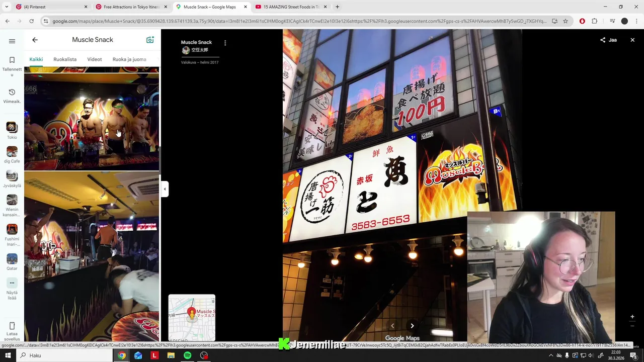
Task: Switch to Free Attractions in Tokyo tab
Action: point(131,7)
